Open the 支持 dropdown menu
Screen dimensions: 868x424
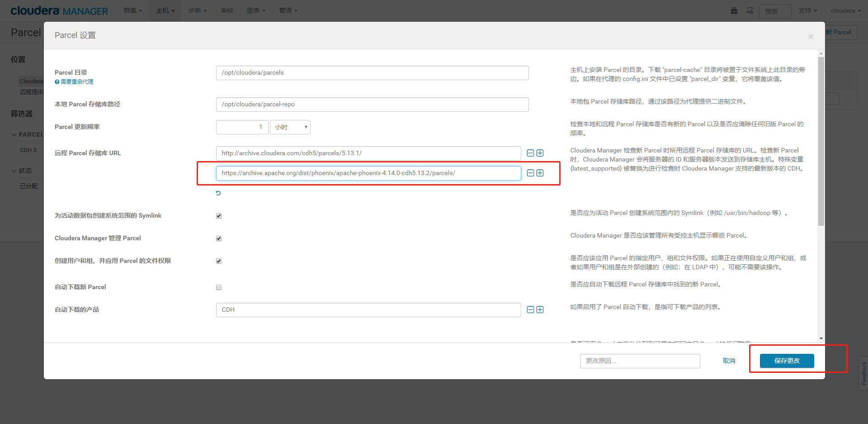(x=808, y=10)
